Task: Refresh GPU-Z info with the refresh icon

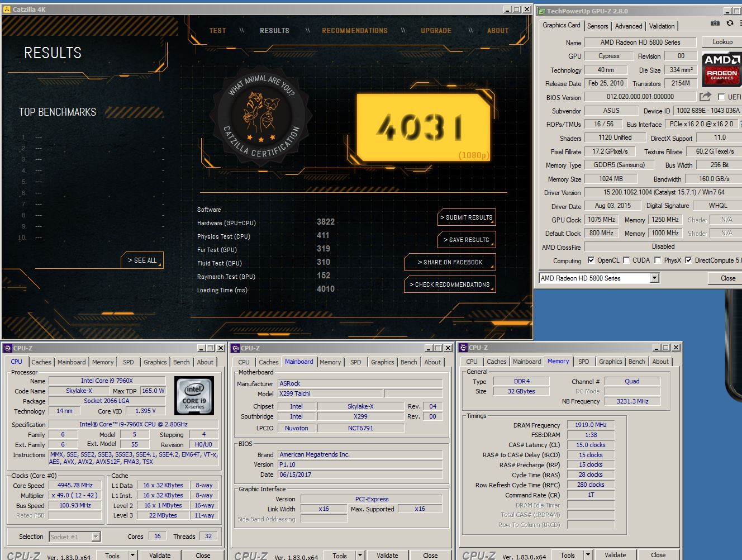Action: tap(729, 23)
